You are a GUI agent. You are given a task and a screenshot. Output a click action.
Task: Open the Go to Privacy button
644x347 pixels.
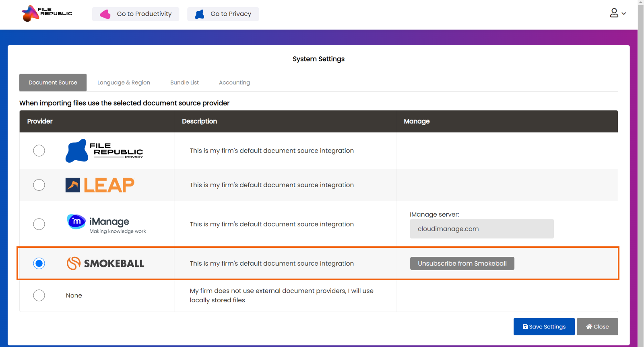tap(223, 14)
